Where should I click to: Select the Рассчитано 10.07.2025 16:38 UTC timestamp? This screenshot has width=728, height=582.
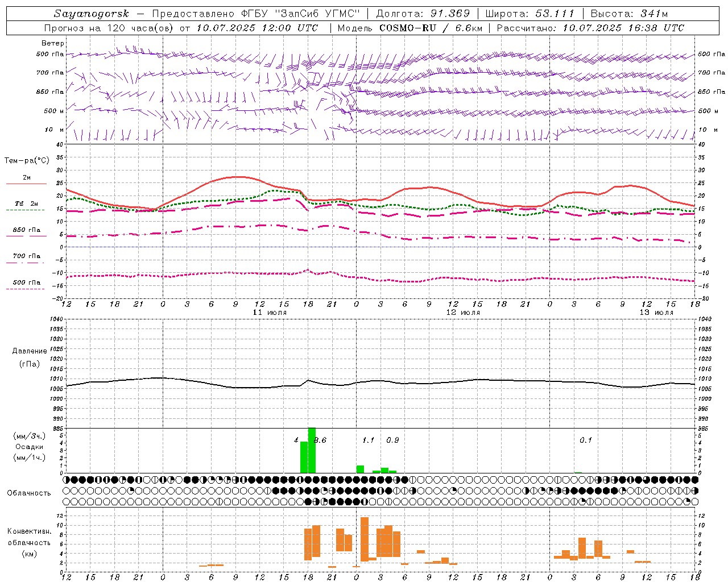(x=590, y=28)
